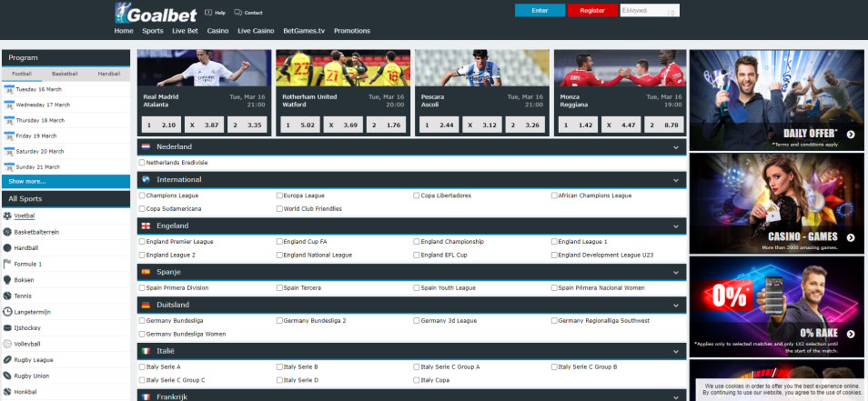Tick the Netherlands Eredivisie checkbox
This screenshot has height=401, width=868.
point(142,163)
